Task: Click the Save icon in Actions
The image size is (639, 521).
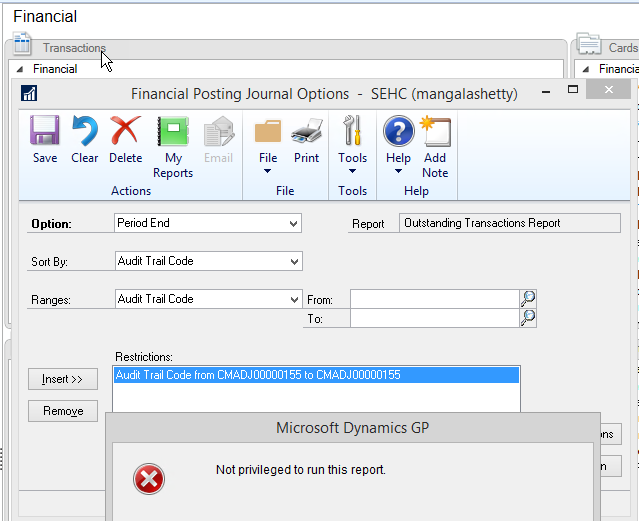Action: point(44,130)
